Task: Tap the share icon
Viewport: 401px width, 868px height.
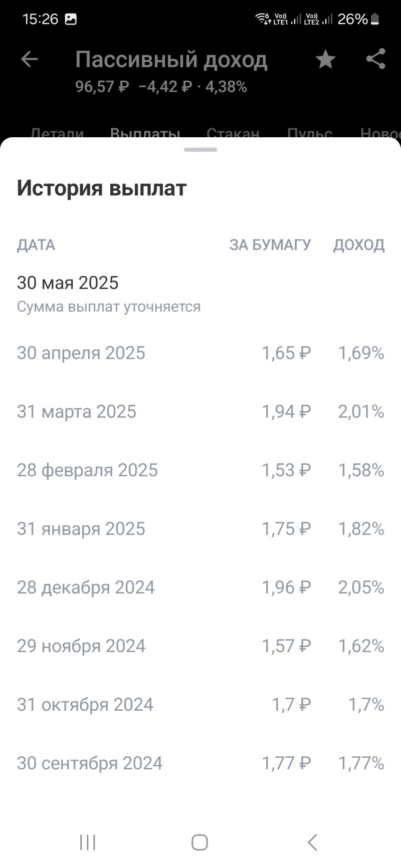Action: click(375, 59)
